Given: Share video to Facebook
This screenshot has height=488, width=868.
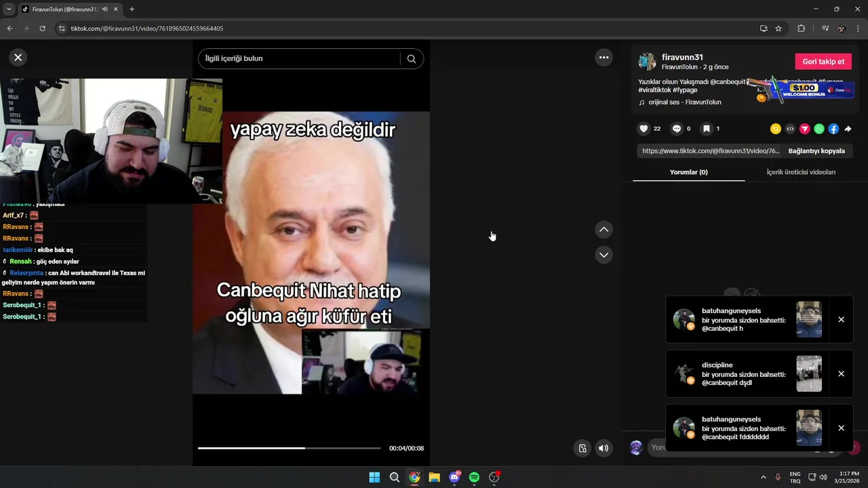Looking at the screenshot, I should [x=833, y=129].
